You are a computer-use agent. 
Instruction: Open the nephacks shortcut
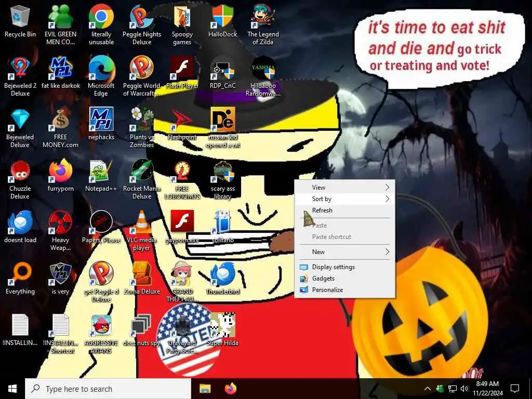click(x=101, y=124)
